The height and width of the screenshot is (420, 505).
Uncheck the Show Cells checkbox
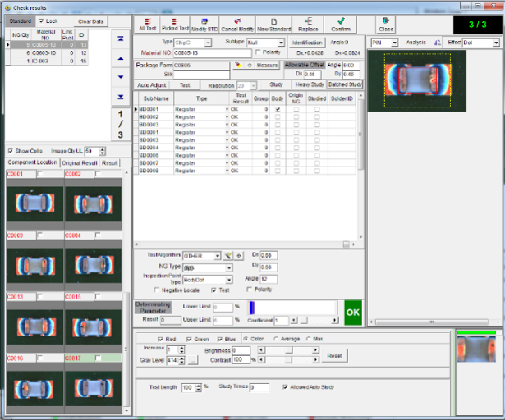[11, 151]
